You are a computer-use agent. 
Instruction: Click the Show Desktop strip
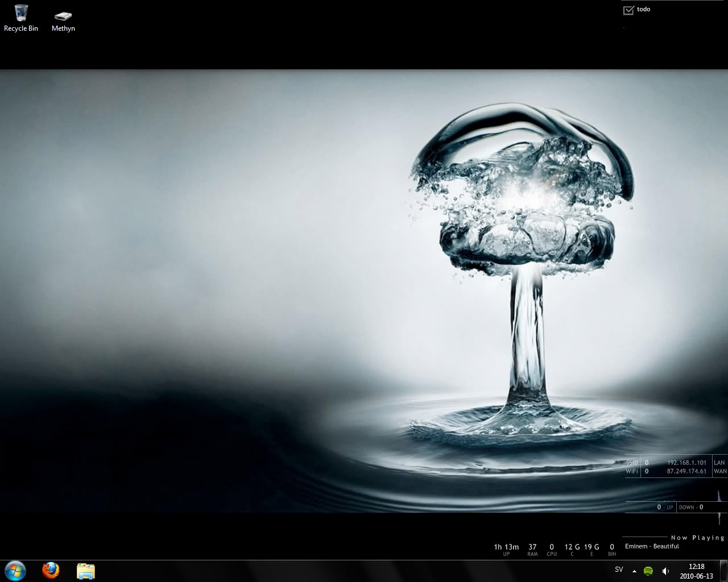[725, 571]
